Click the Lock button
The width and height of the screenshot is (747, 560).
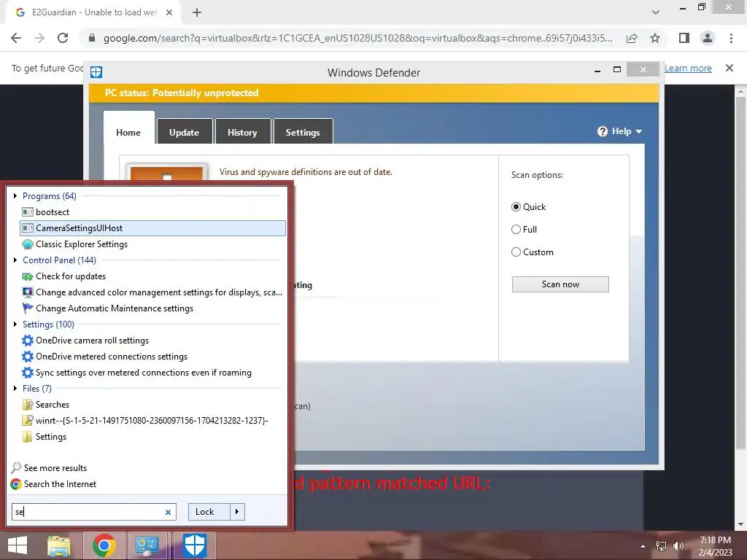(209, 512)
